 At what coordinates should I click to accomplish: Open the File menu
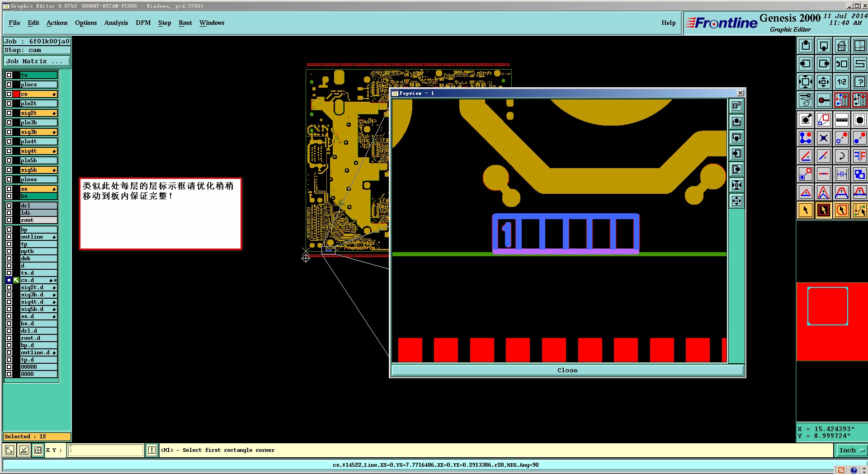(x=14, y=23)
